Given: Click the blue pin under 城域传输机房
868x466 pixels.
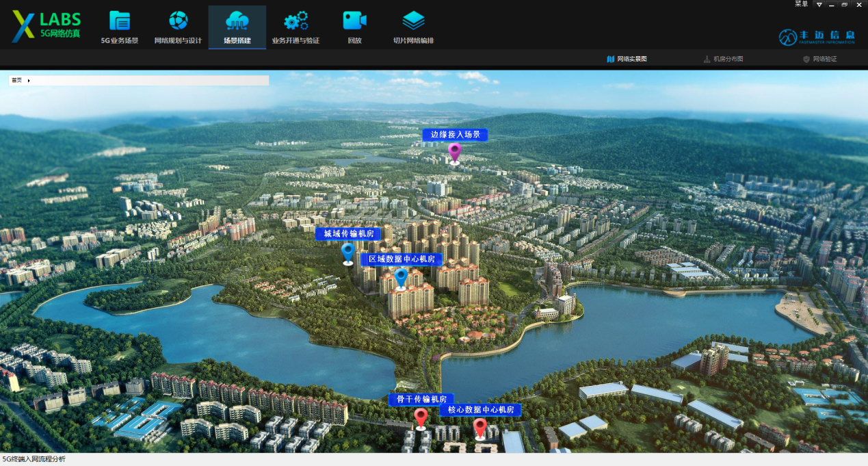Looking at the screenshot, I should (x=348, y=253).
